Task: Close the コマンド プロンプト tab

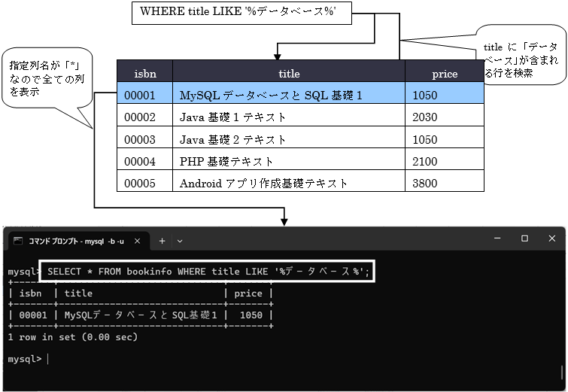Action: (x=137, y=241)
